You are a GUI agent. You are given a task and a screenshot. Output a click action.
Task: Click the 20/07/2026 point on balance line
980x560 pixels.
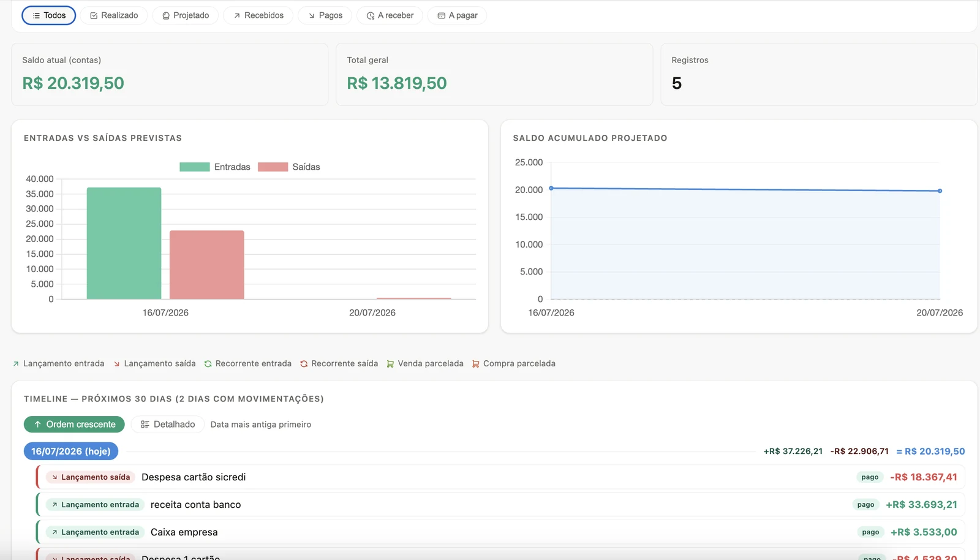(x=940, y=191)
